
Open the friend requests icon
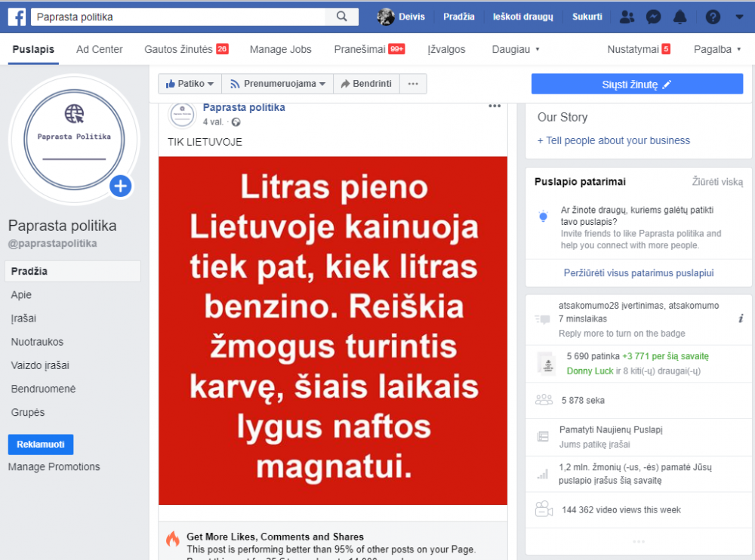[x=627, y=17]
